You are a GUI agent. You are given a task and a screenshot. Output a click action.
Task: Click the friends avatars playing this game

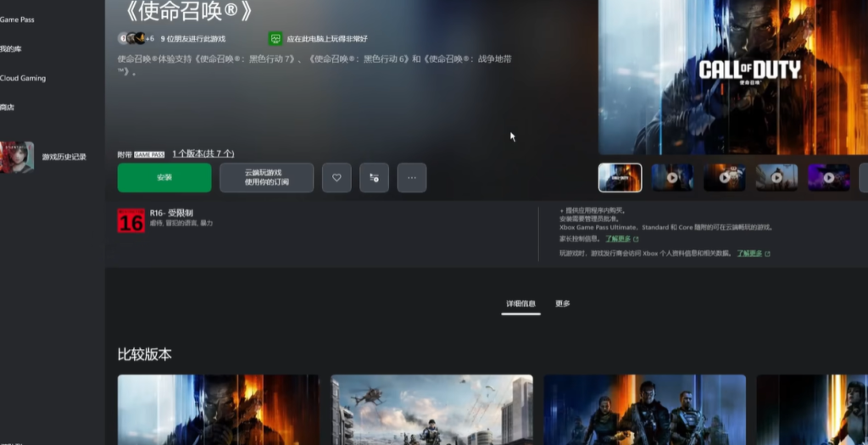134,39
